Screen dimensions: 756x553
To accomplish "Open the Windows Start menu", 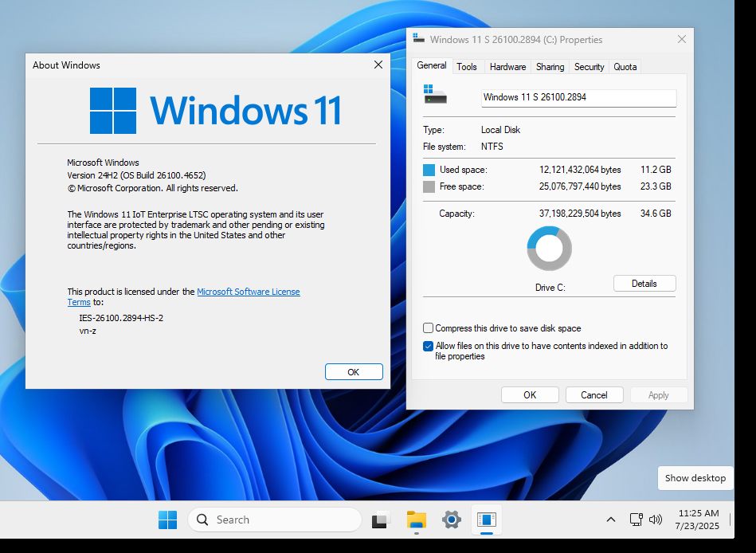I will click(167, 520).
